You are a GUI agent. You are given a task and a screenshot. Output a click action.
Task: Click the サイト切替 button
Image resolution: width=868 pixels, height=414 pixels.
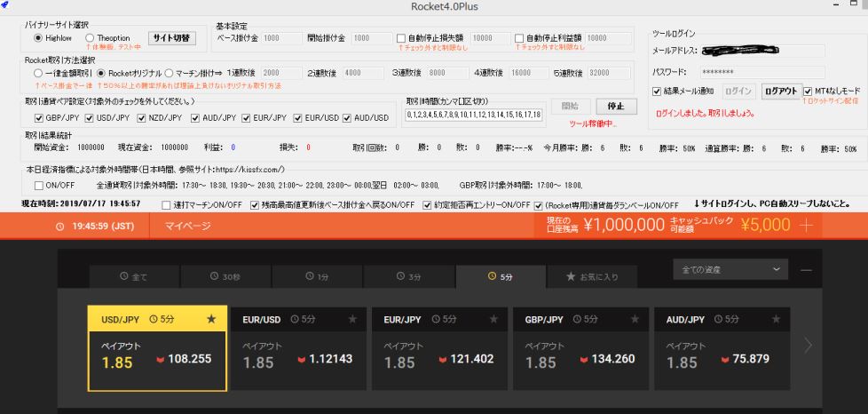(171, 38)
